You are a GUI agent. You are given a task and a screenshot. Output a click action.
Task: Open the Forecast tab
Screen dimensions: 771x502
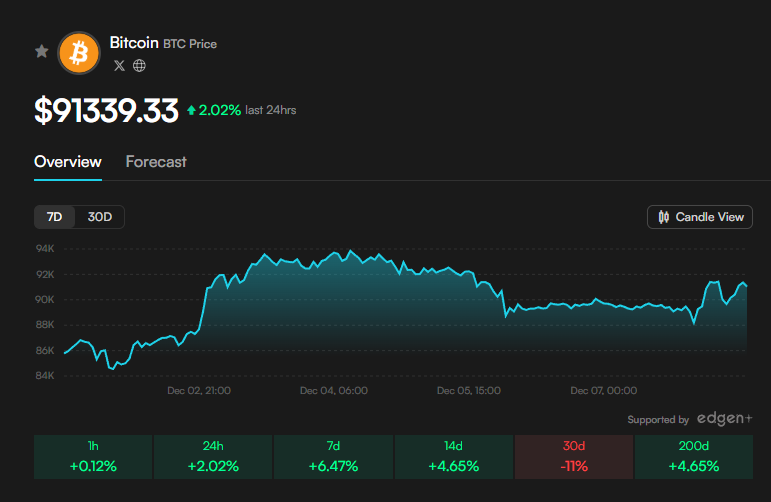pyautogui.click(x=156, y=162)
